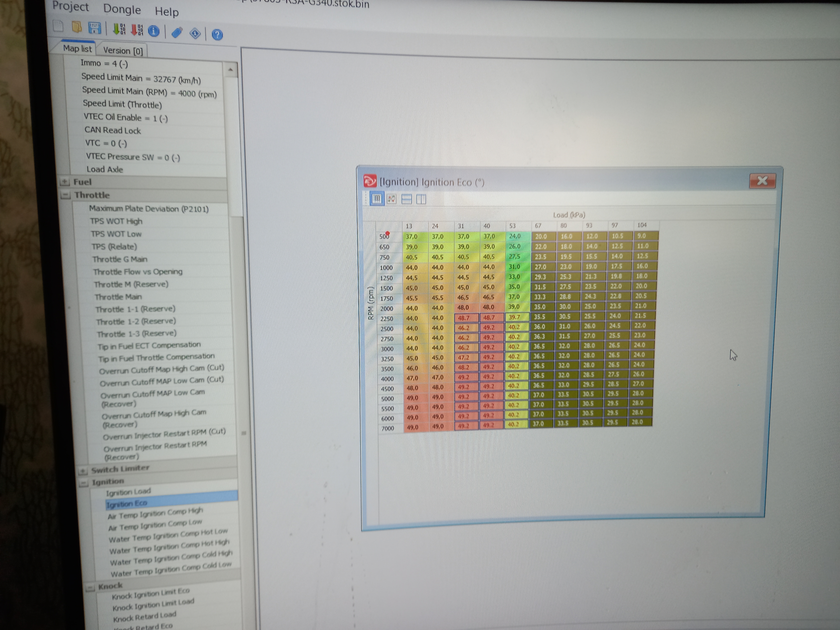
Task: Click the horizontal split view icon
Action: (x=406, y=199)
